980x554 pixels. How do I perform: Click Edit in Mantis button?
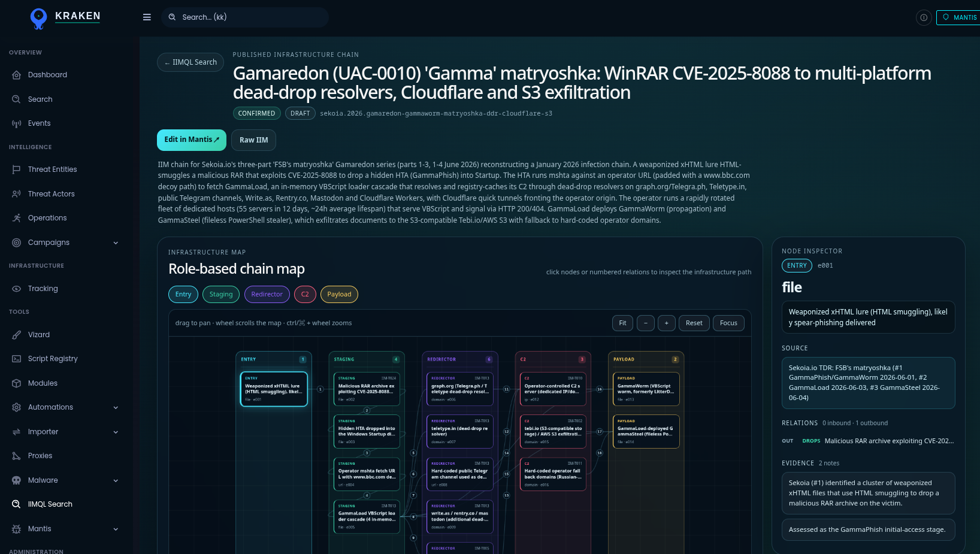coord(192,140)
